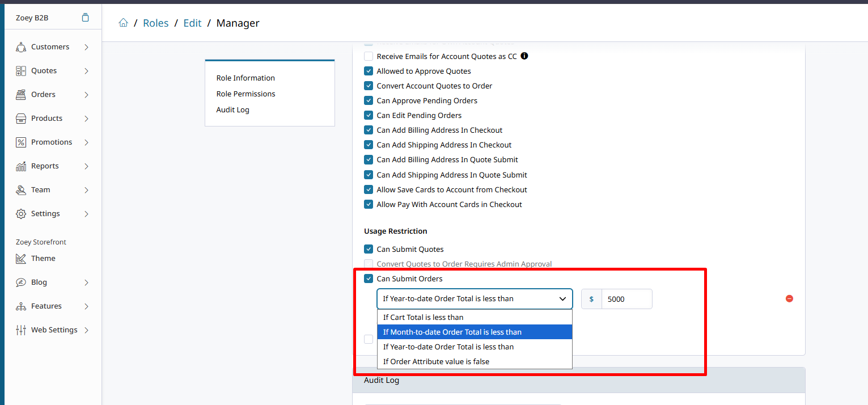Click the Customers sidebar icon
Viewport: 868px width, 405px height.
[21, 47]
